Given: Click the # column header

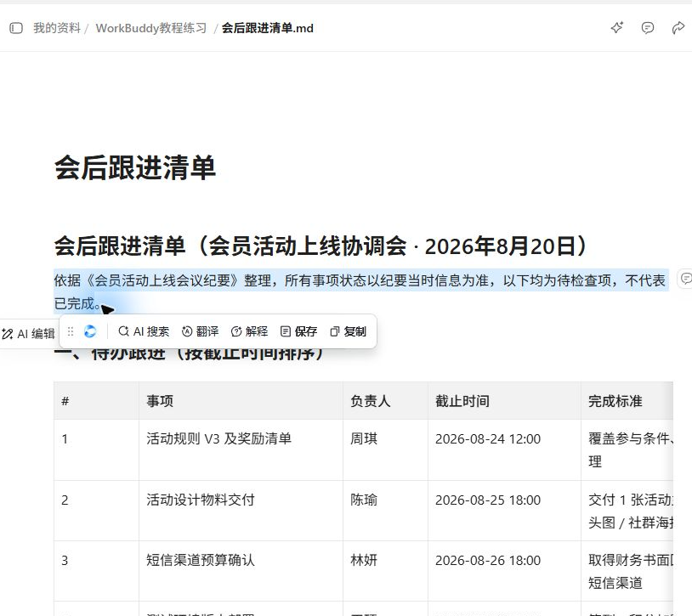Looking at the screenshot, I should [x=96, y=401].
